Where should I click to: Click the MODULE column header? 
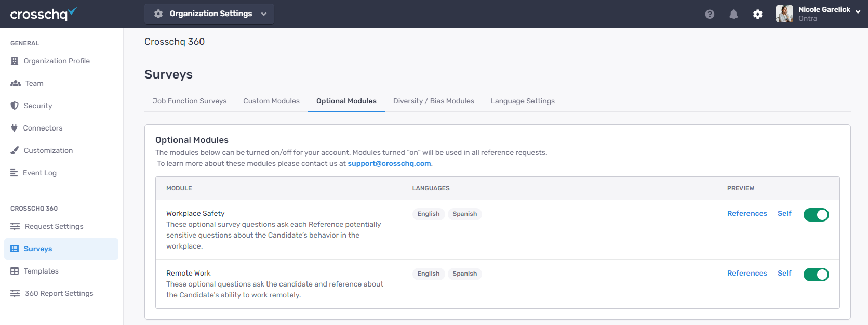pos(179,188)
